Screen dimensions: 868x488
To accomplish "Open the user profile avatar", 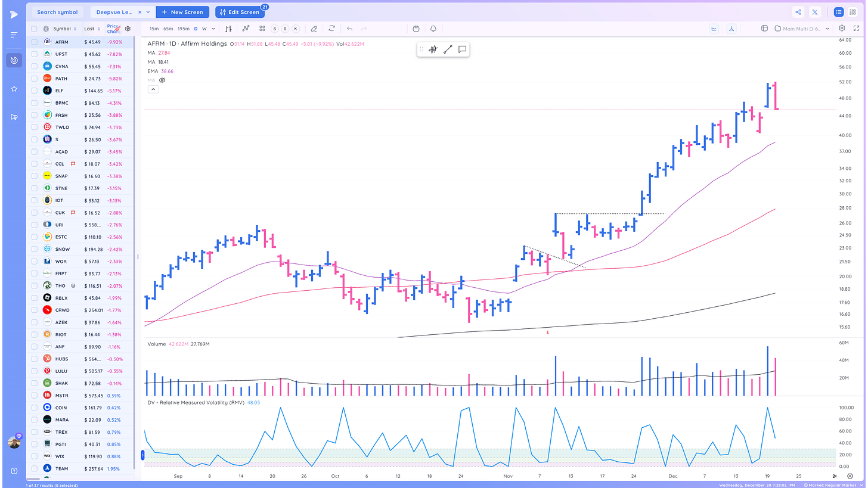I will click(x=14, y=442).
